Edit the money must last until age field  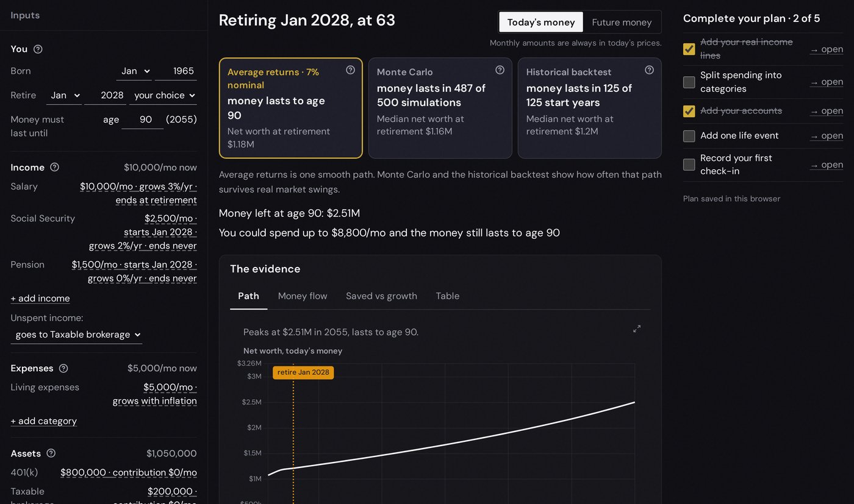point(142,120)
